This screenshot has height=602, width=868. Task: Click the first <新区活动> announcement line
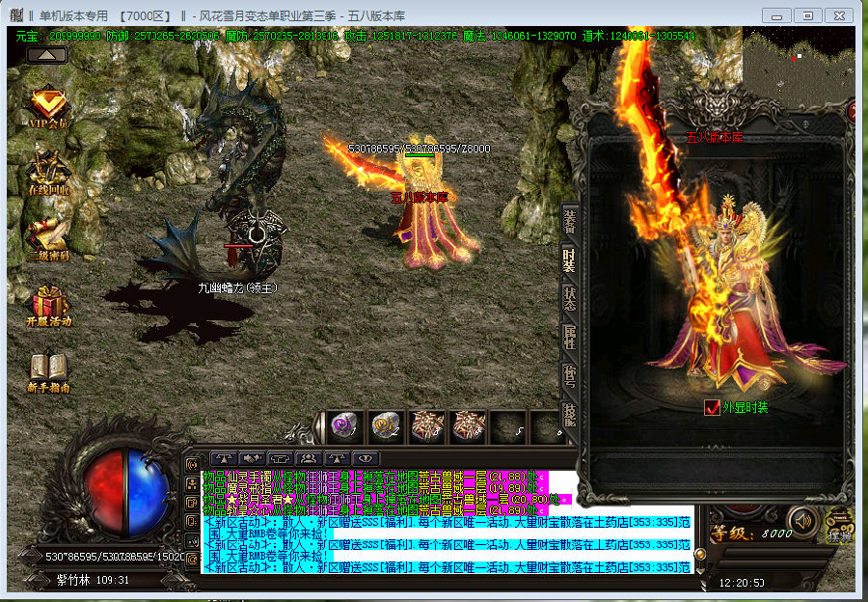(x=448, y=528)
